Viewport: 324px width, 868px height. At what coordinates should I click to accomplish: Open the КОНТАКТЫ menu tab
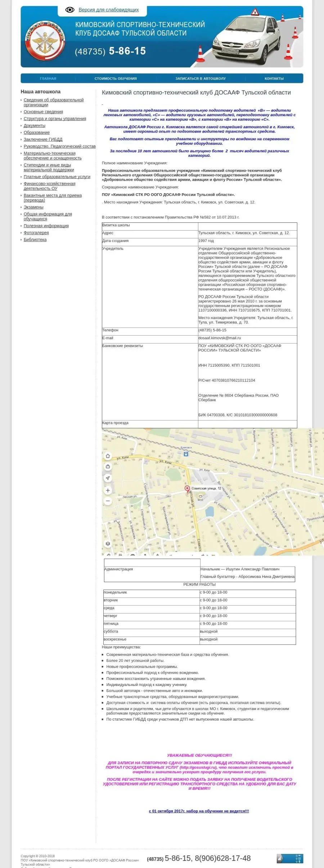point(274,78)
